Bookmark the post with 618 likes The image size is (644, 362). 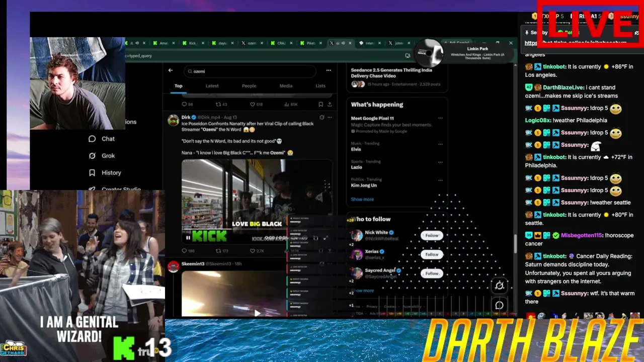tap(320, 105)
